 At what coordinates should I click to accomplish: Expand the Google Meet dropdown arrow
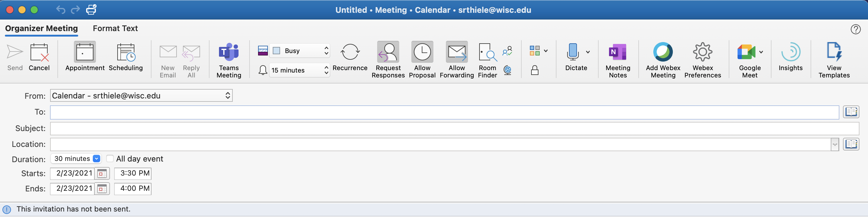click(x=761, y=52)
